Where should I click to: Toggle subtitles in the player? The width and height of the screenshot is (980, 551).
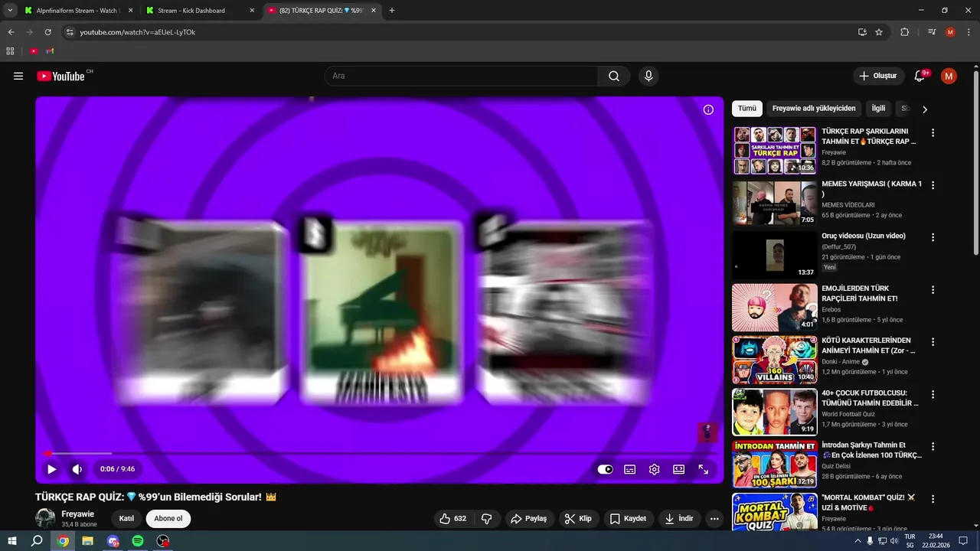pyautogui.click(x=629, y=469)
